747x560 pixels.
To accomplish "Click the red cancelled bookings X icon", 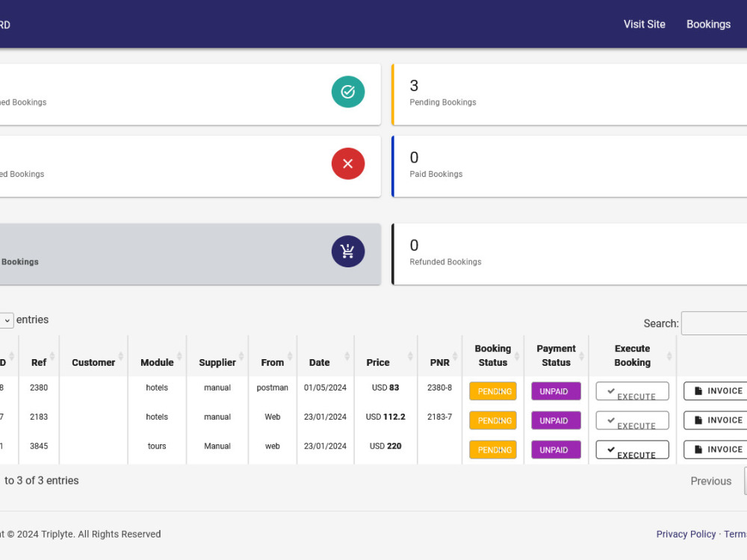I will (348, 164).
